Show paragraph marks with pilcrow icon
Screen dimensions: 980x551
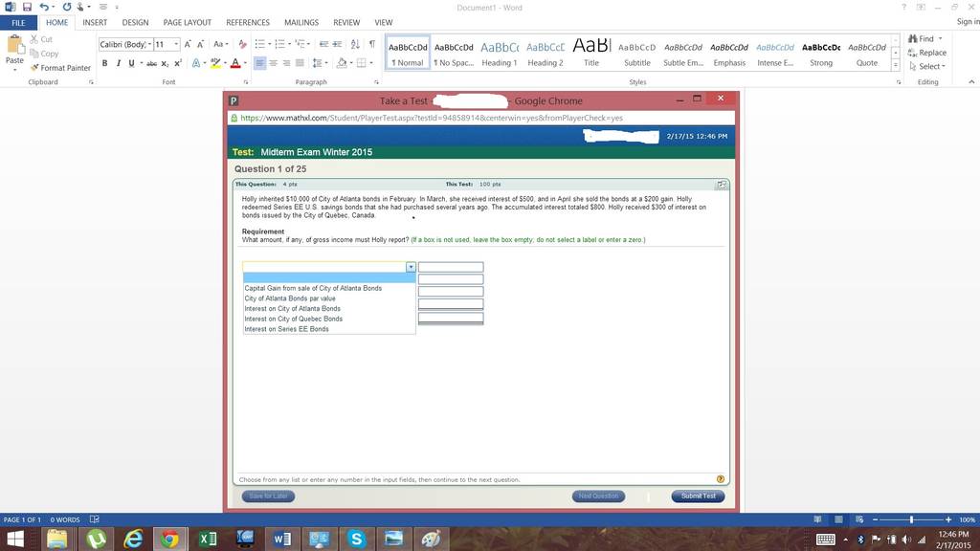click(x=372, y=44)
